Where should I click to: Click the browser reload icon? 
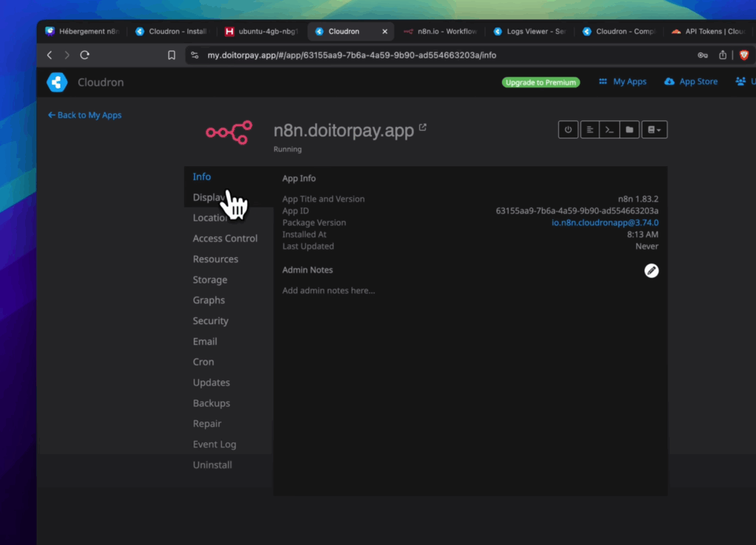pos(85,55)
